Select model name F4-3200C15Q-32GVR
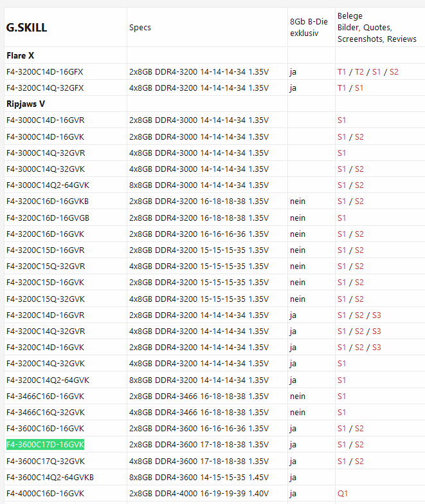425x504 pixels. (x=46, y=266)
